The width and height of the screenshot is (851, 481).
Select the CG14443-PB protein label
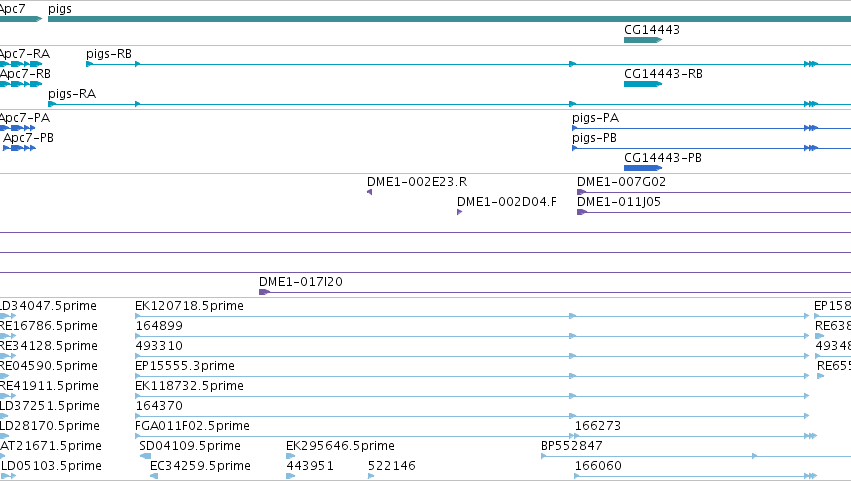point(663,158)
